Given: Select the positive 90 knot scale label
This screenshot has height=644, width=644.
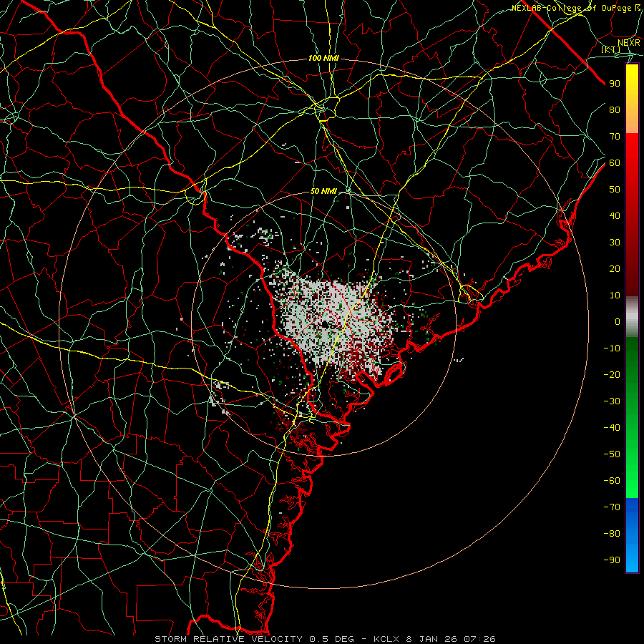Looking at the screenshot, I should click(x=615, y=84).
